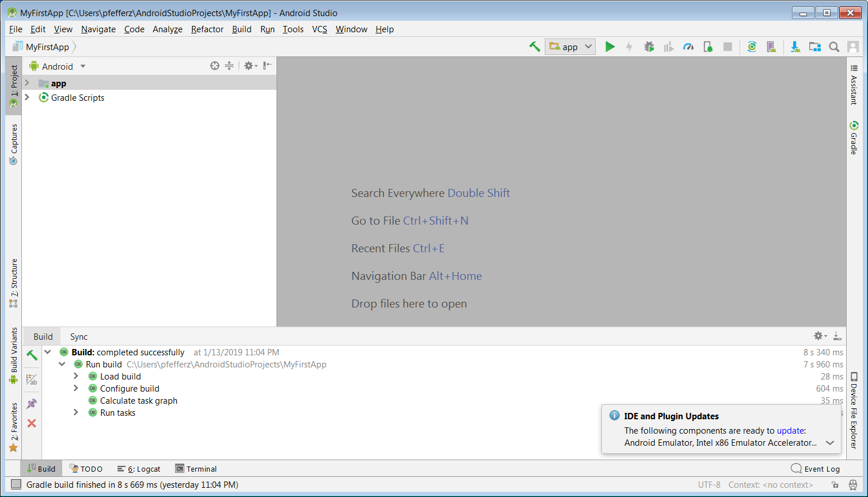
Task: Click the Run with Coverage icon
Action: (x=669, y=47)
